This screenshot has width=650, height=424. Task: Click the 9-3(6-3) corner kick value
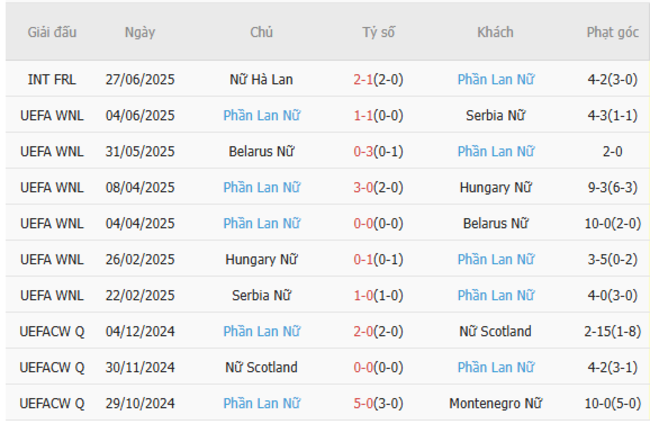612,187
